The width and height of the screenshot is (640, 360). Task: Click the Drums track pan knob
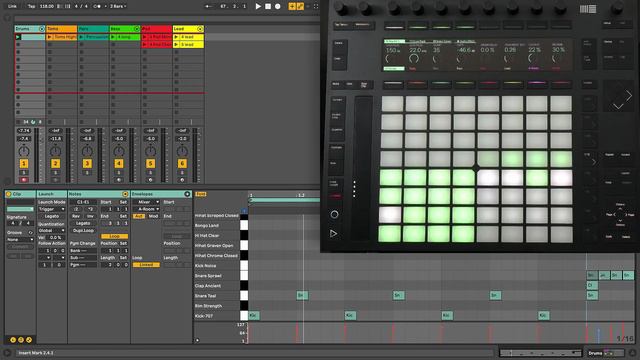pos(24,151)
